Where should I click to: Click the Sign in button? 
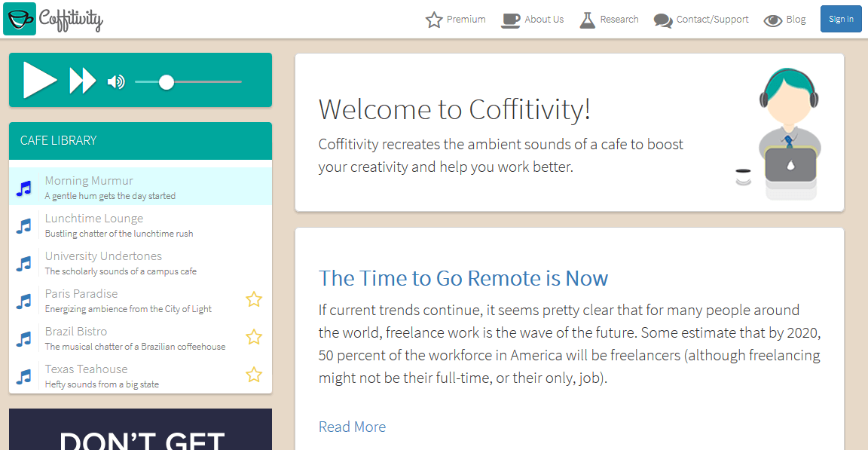click(841, 19)
